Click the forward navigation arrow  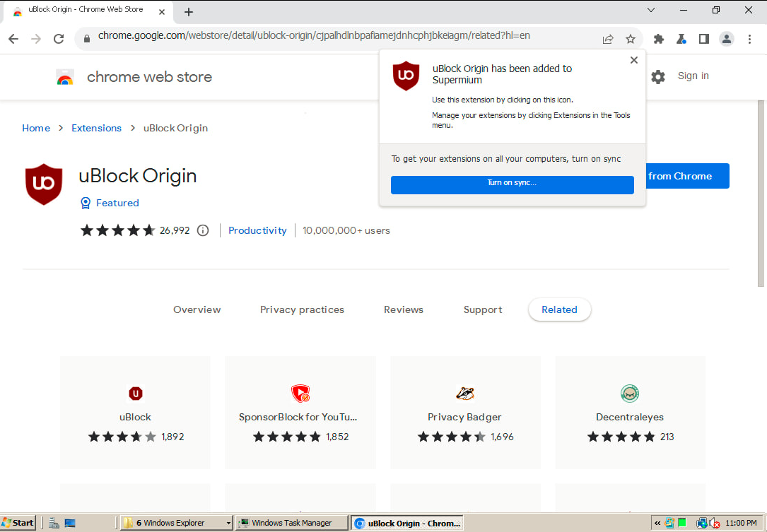(x=36, y=39)
